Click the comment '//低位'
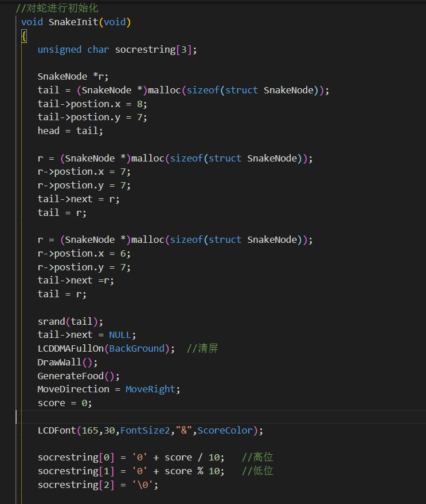426x504 pixels. pyautogui.click(x=257, y=471)
